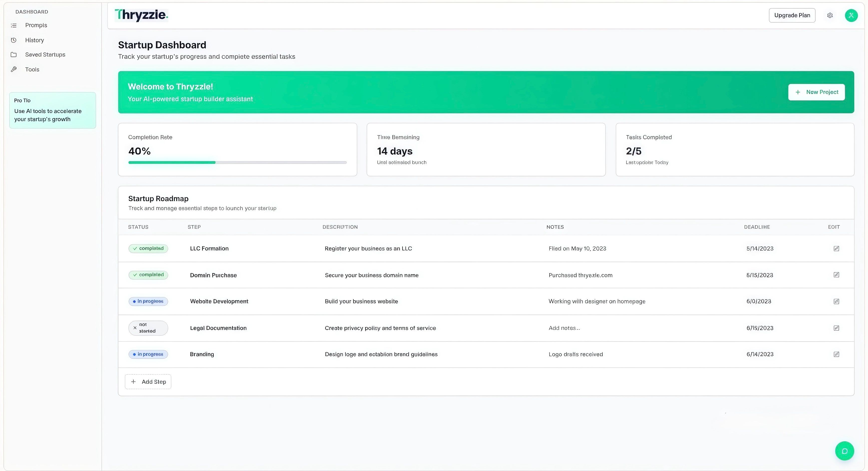868x471 pixels.
Task: Open the Prompts menu item
Action: (36, 25)
